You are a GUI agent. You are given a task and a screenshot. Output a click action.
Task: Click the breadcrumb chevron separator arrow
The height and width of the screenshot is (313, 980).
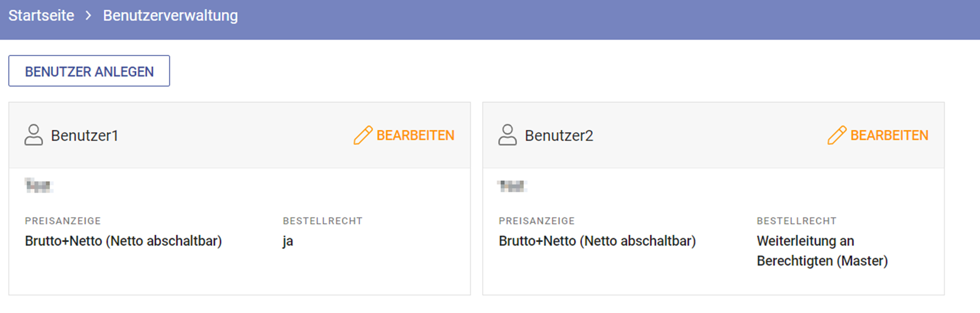(x=88, y=16)
